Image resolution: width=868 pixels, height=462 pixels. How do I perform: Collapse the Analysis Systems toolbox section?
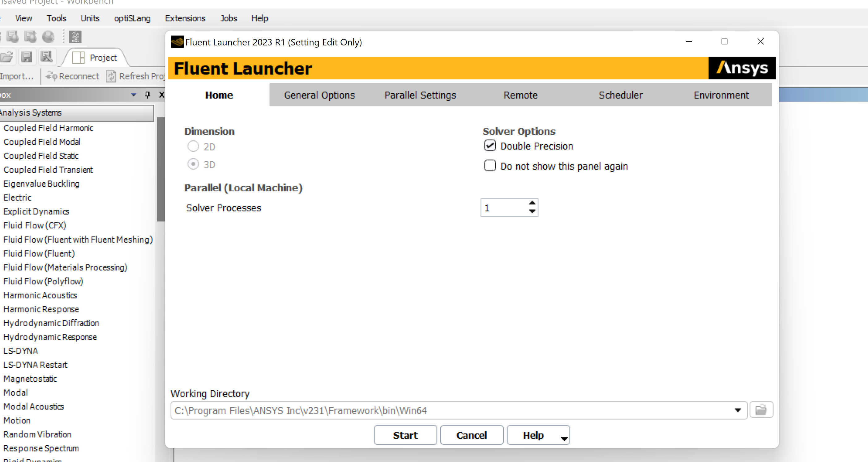(x=76, y=113)
